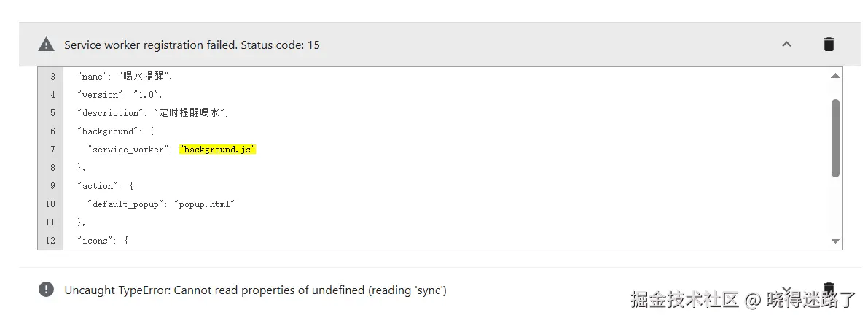Click the "version" key on line 4
The image size is (868, 321).
coord(101,95)
